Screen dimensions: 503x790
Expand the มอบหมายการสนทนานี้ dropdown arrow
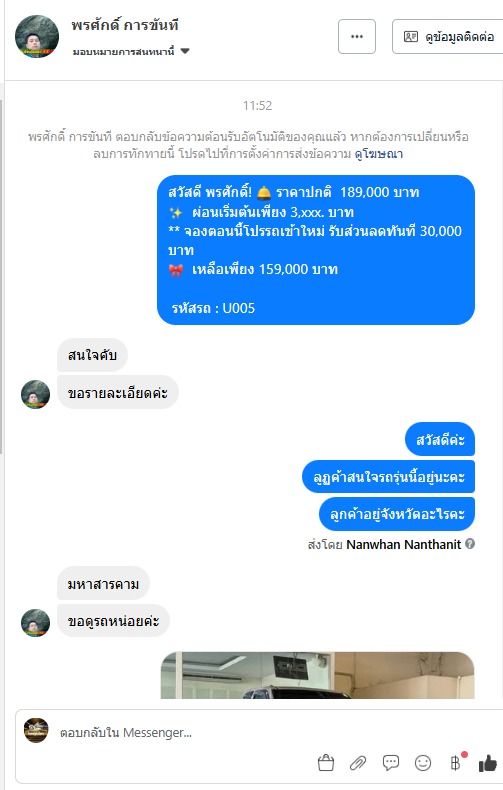[x=185, y=51]
